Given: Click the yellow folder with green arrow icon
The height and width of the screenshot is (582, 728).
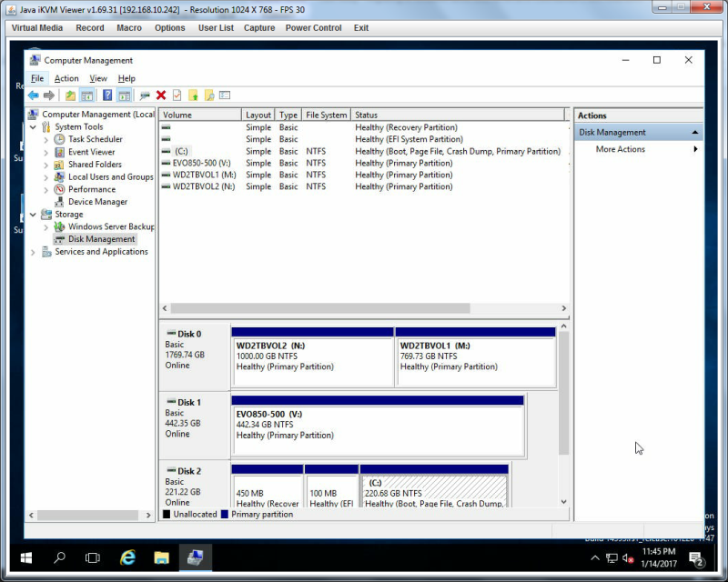Looking at the screenshot, I should tap(193, 95).
